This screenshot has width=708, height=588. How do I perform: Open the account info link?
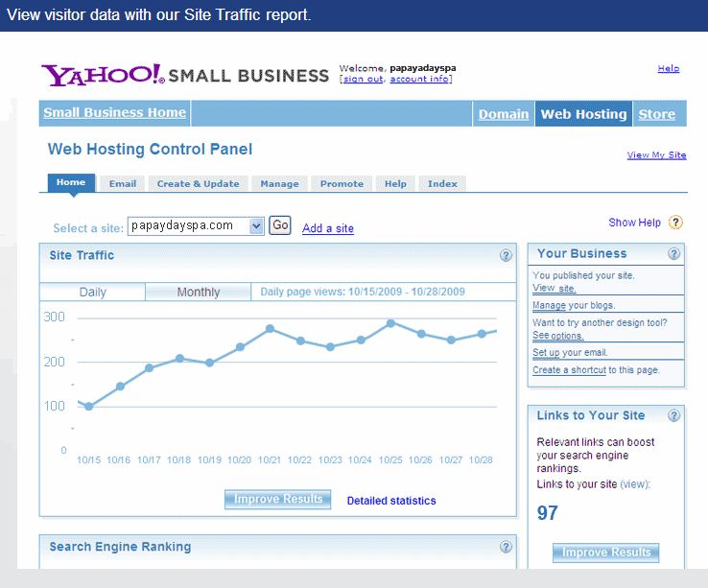coord(419,79)
